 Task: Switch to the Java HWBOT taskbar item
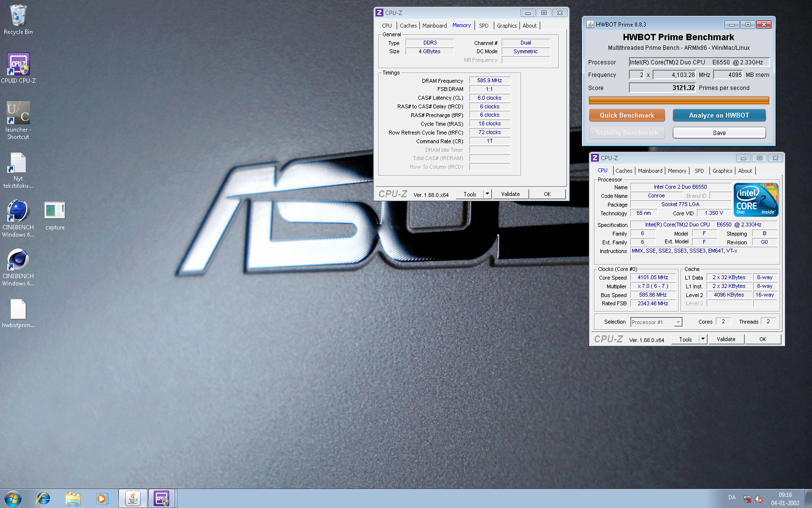(x=133, y=498)
